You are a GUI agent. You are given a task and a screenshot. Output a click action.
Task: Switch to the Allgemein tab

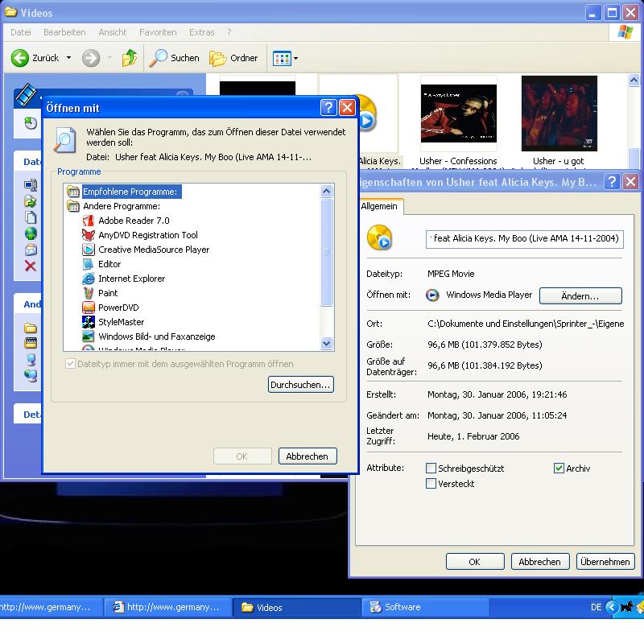pos(378,206)
